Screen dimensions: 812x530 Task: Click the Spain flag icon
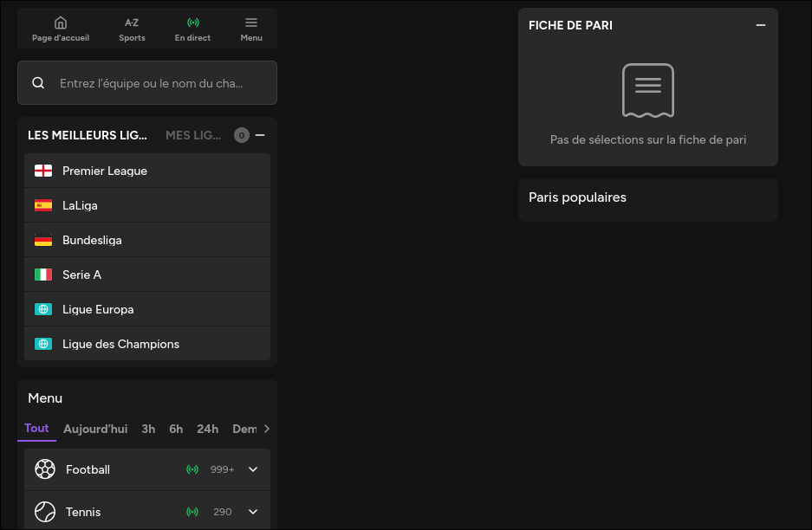[43, 205]
